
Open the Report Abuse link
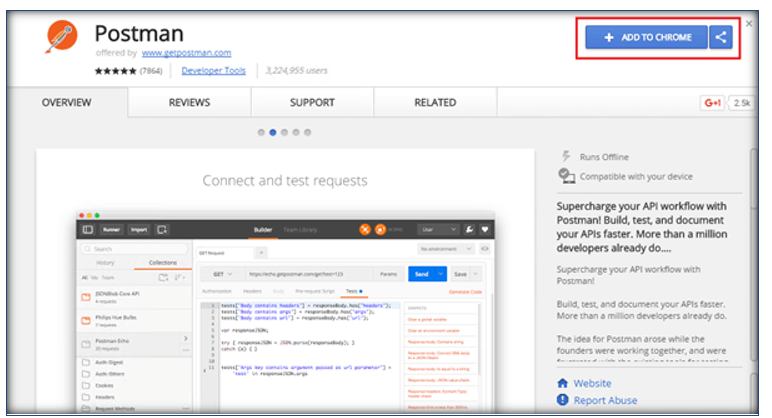[605, 400]
